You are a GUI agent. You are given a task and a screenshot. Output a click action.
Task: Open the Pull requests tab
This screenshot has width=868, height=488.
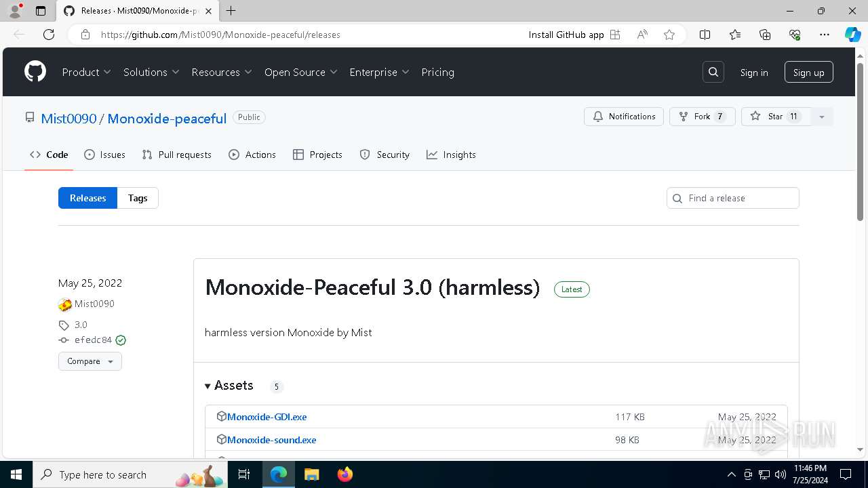click(177, 155)
